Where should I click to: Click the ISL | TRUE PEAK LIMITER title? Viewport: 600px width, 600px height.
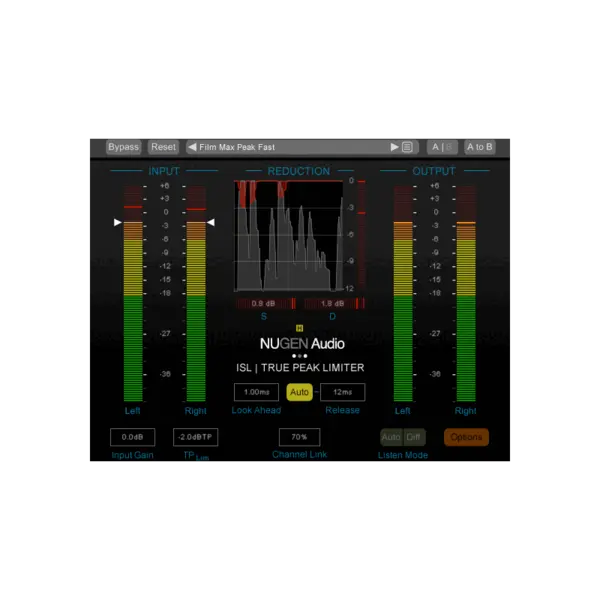[x=300, y=368]
